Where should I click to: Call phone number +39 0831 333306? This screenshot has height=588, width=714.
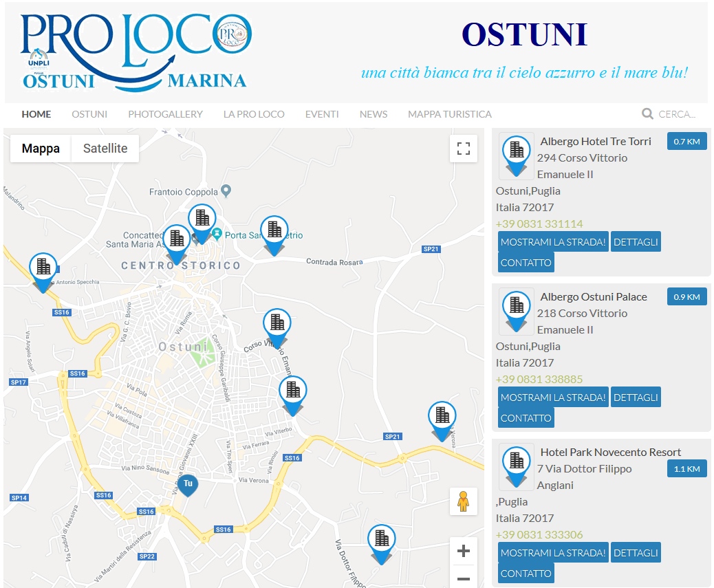[x=539, y=534]
